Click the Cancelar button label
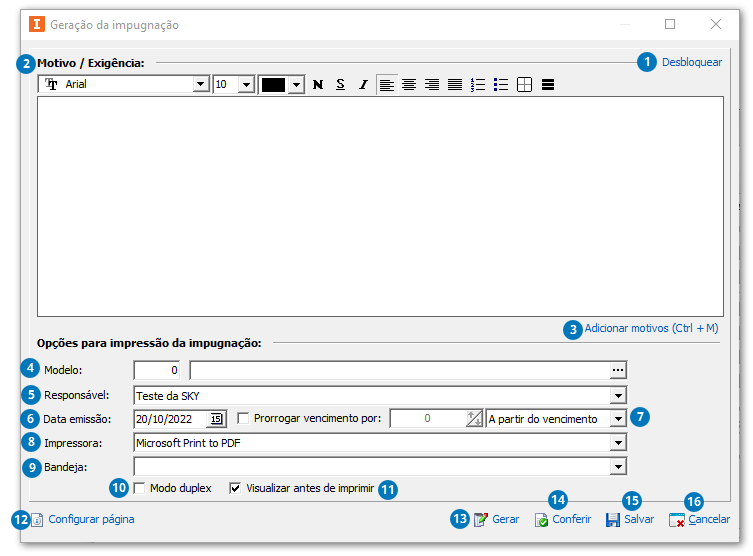This screenshot has width=753, height=556. pos(709,520)
